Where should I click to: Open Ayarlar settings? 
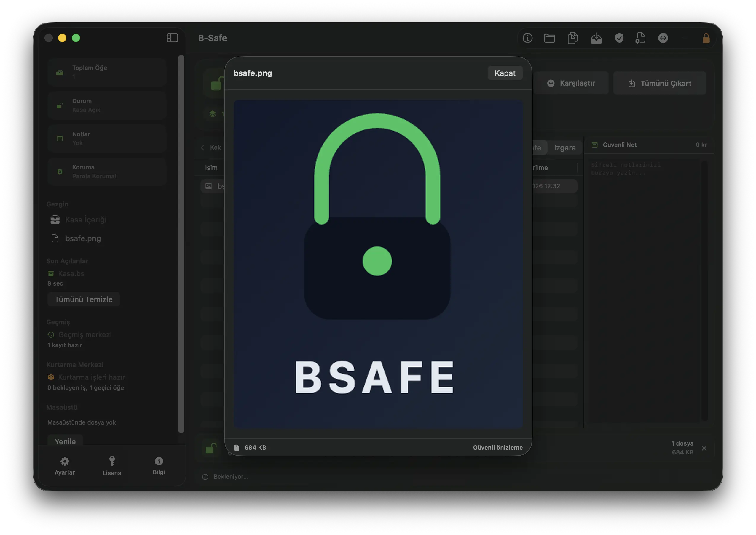pos(65,465)
